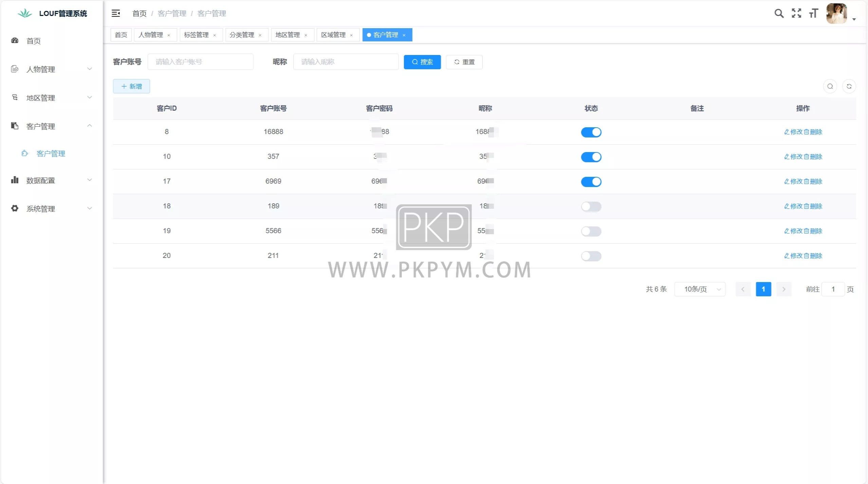Open the 10条/页 page size dropdown
The width and height of the screenshot is (868, 484).
coord(700,289)
